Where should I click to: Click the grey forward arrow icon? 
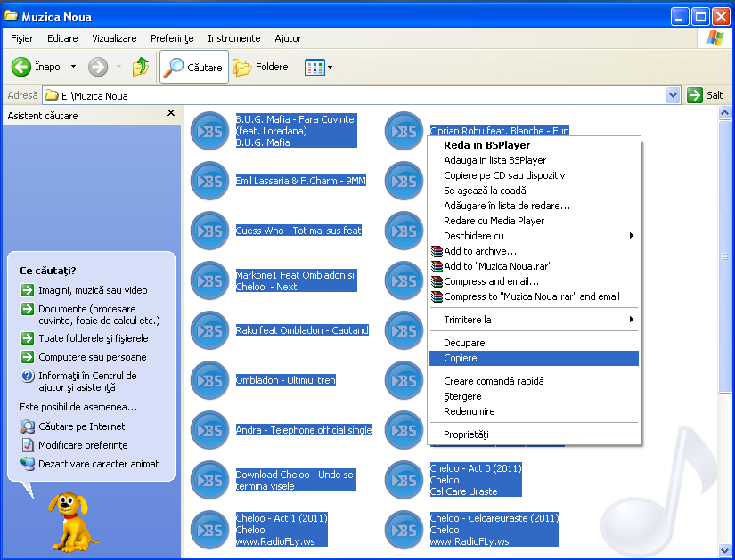click(x=98, y=67)
